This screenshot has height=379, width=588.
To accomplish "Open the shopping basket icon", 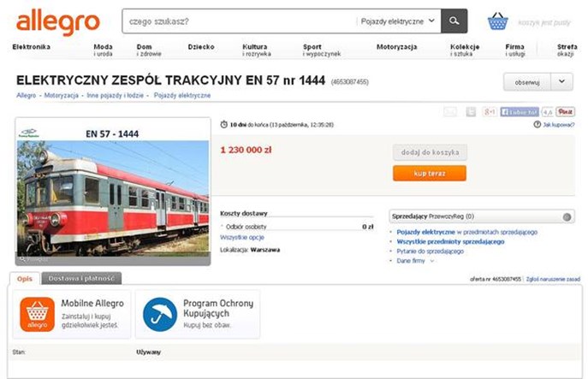I will point(498,21).
